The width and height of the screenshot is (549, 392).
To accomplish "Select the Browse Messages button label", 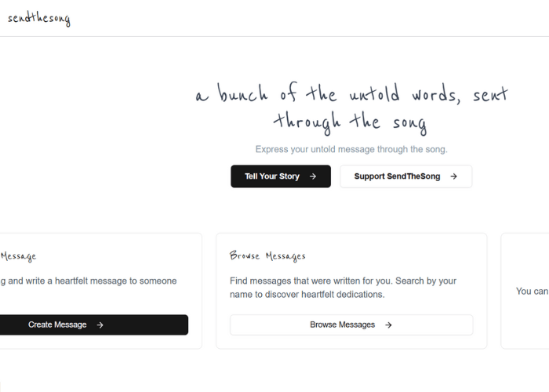I will coord(342,325).
